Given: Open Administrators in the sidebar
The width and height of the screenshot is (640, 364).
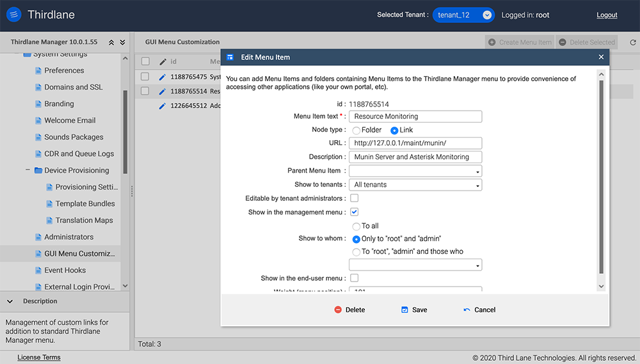Looking at the screenshot, I should tap(69, 237).
